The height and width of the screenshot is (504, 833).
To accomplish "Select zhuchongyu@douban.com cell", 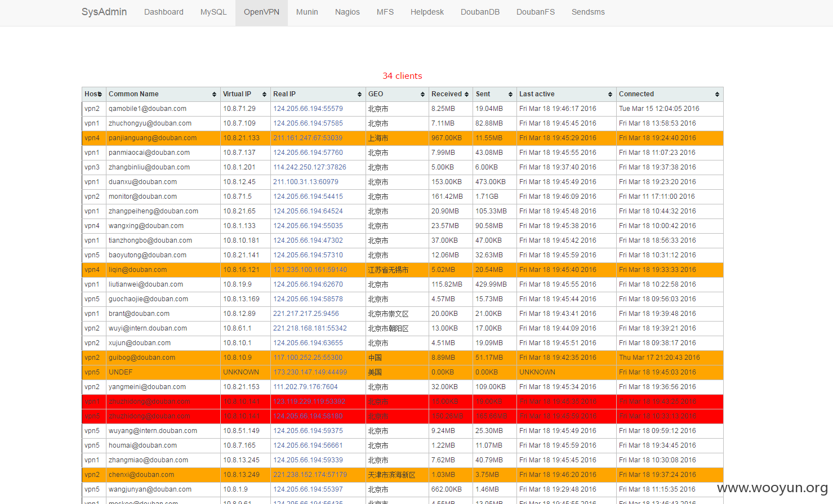I will coord(163,123).
